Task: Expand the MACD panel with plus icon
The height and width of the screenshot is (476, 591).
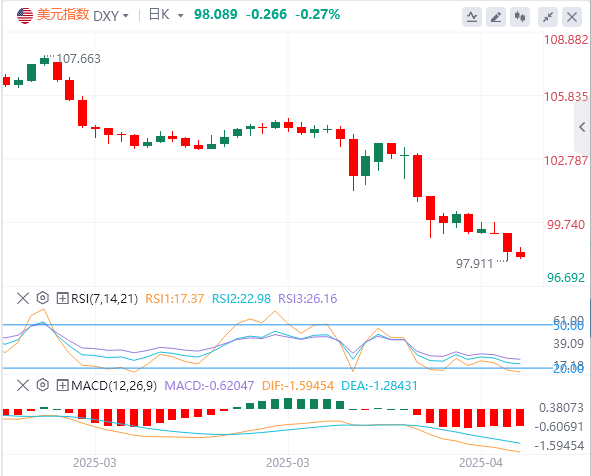Action: pyautogui.click(x=62, y=386)
